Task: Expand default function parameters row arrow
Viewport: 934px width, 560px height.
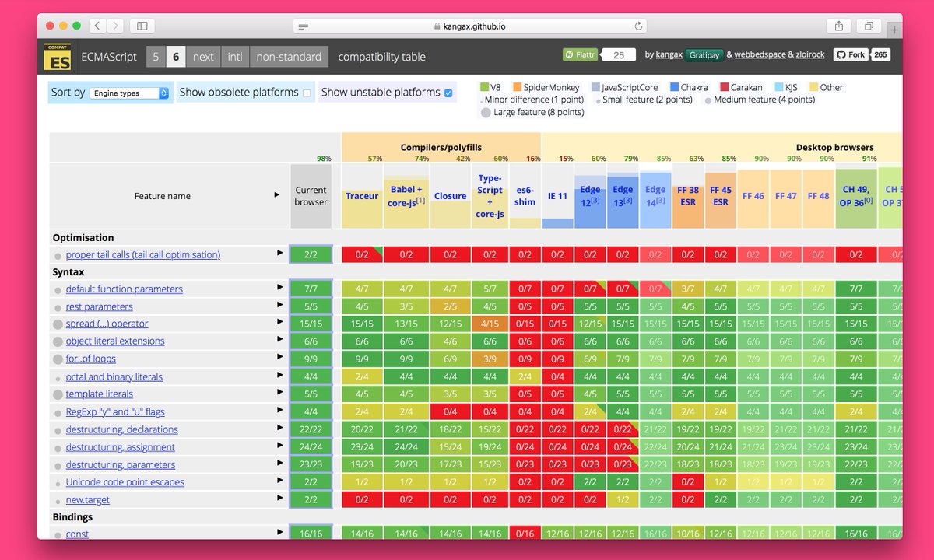Action: [280, 287]
